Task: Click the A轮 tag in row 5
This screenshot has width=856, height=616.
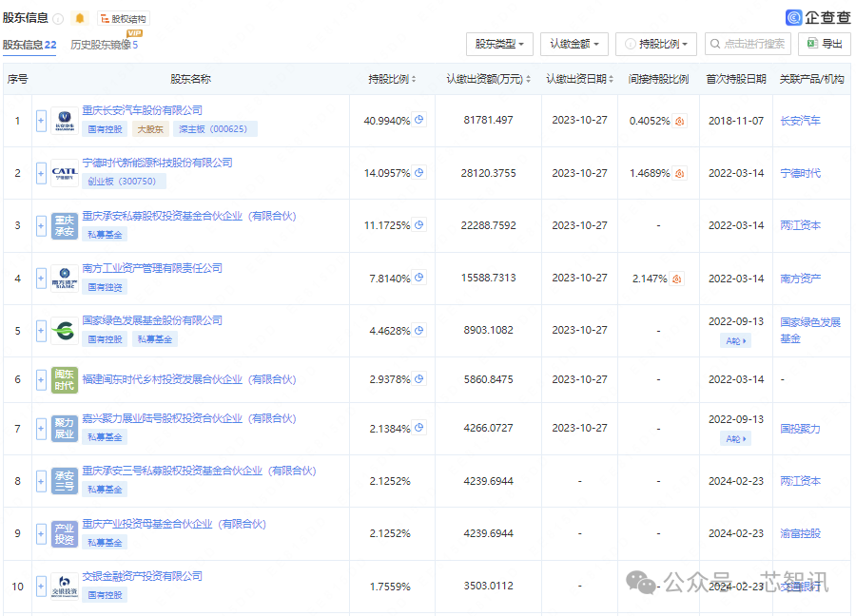Action: 735,341
